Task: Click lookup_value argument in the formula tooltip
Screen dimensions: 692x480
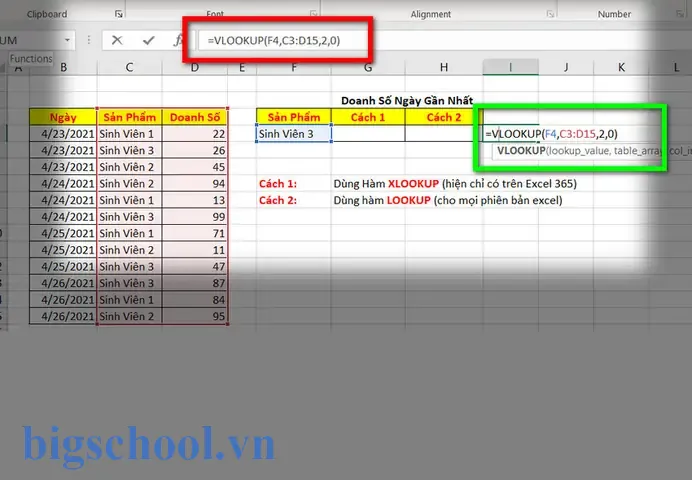Action: (577, 150)
